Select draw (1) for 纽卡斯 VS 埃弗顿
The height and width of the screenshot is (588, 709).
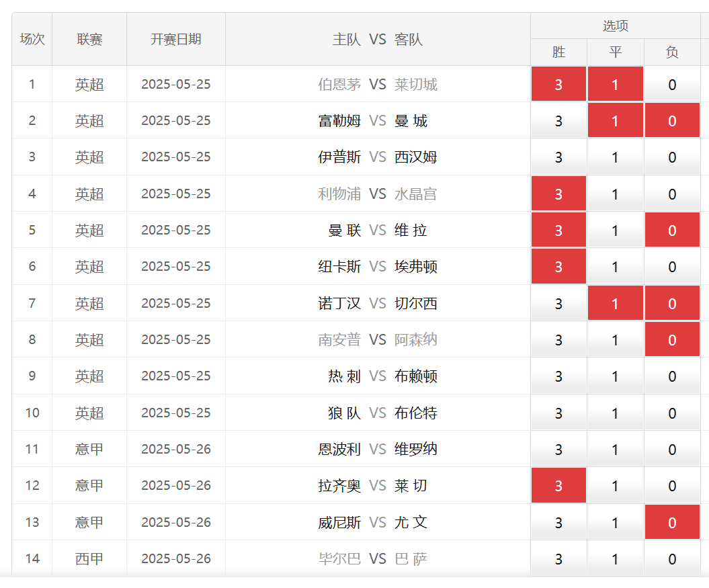[x=616, y=266]
